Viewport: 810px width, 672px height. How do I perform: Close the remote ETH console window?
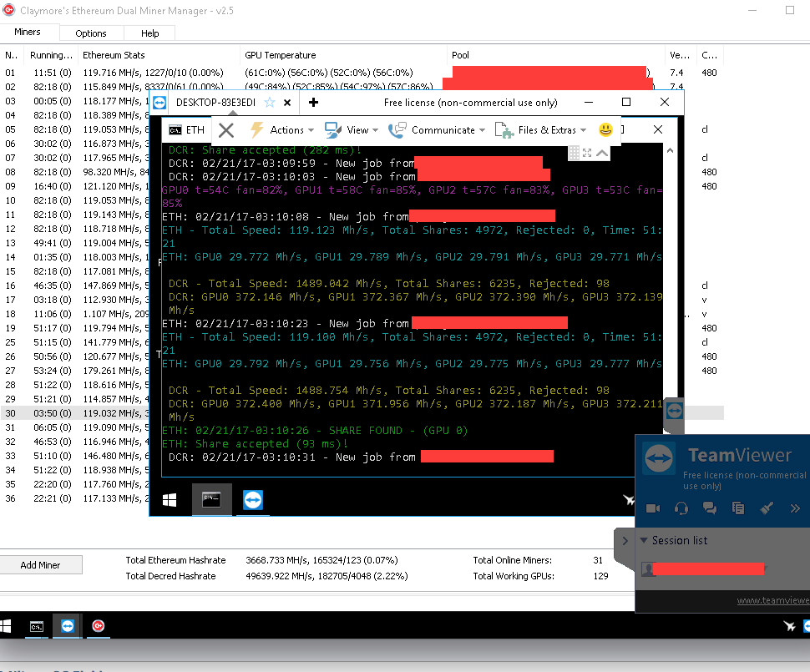click(x=658, y=129)
